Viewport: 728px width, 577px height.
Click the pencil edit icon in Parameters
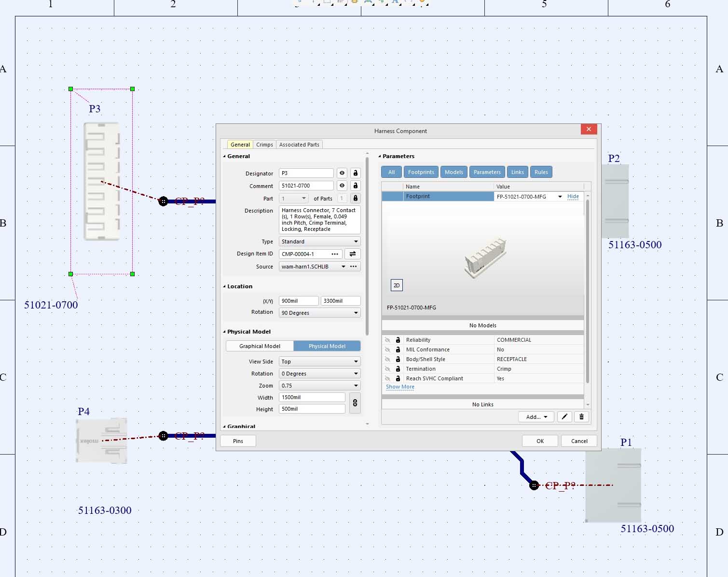(x=564, y=417)
